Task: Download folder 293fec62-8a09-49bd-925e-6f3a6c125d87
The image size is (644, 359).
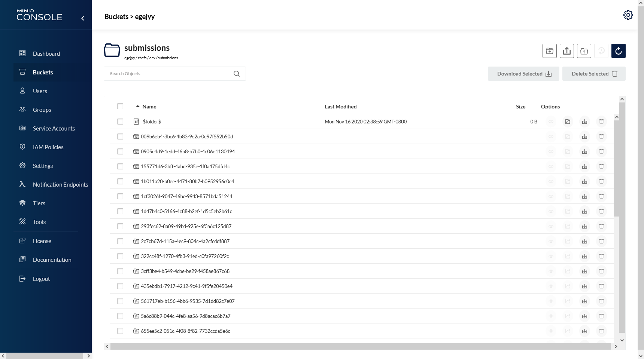Action: pos(584,226)
